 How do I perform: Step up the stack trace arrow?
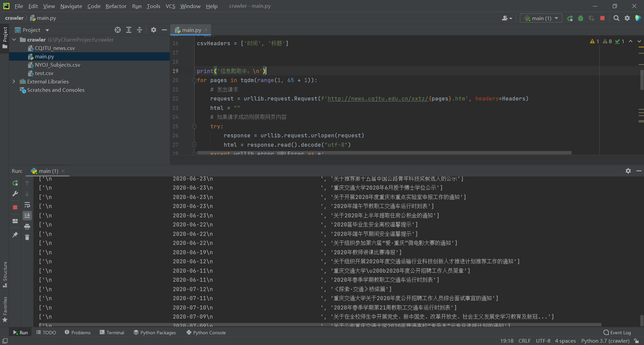pos(27,183)
